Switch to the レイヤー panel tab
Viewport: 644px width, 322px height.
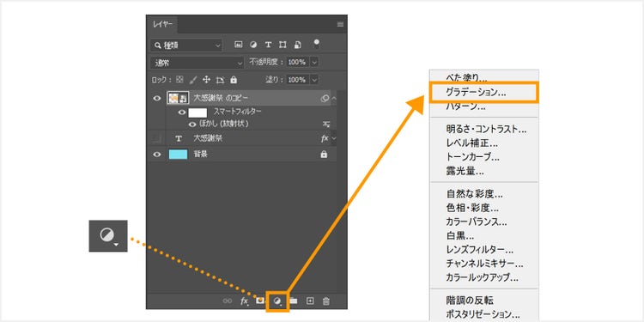pyautogui.click(x=162, y=25)
